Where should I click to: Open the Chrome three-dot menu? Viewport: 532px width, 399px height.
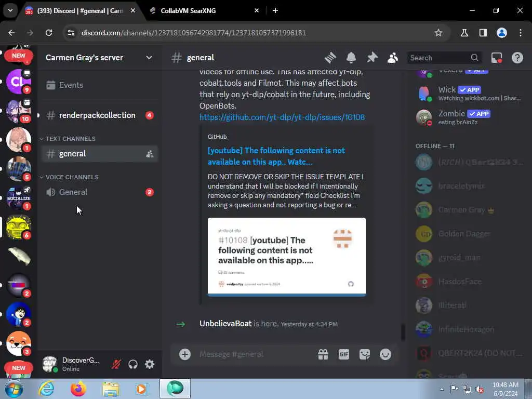521,33
